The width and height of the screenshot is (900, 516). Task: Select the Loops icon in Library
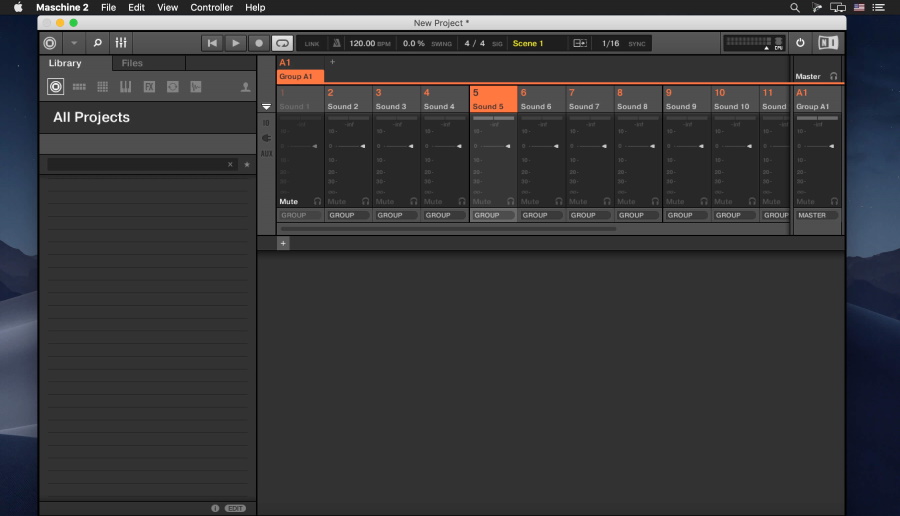(x=173, y=87)
